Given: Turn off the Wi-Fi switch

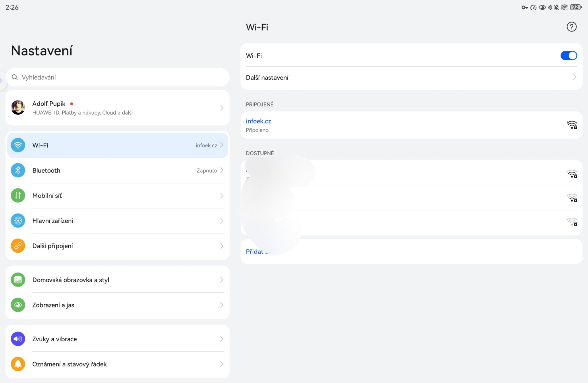Looking at the screenshot, I should coord(568,56).
